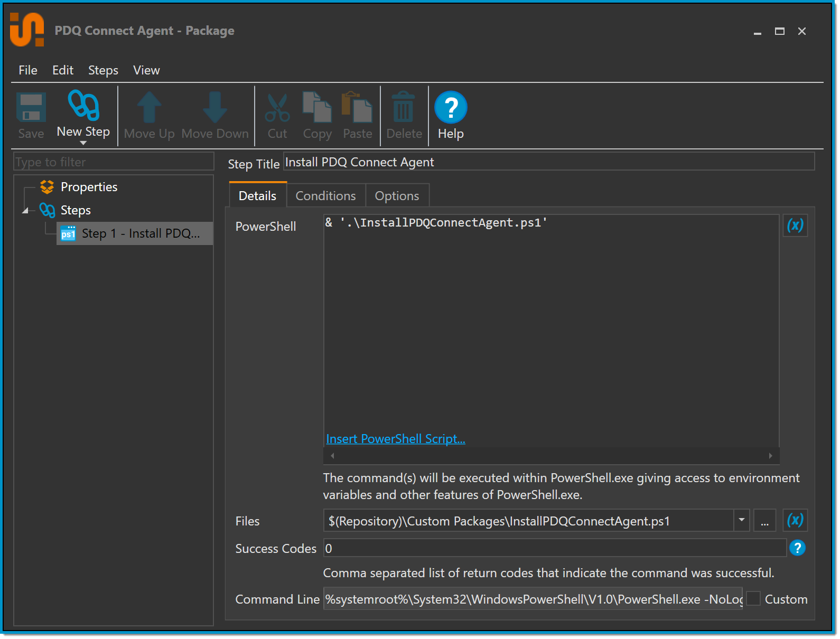This screenshot has width=840, height=639.
Task: Click the New Step footprints icon
Action: click(x=84, y=105)
